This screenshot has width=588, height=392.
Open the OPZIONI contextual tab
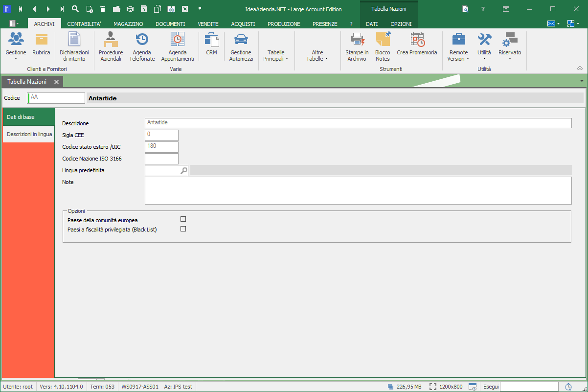point(401,24)
